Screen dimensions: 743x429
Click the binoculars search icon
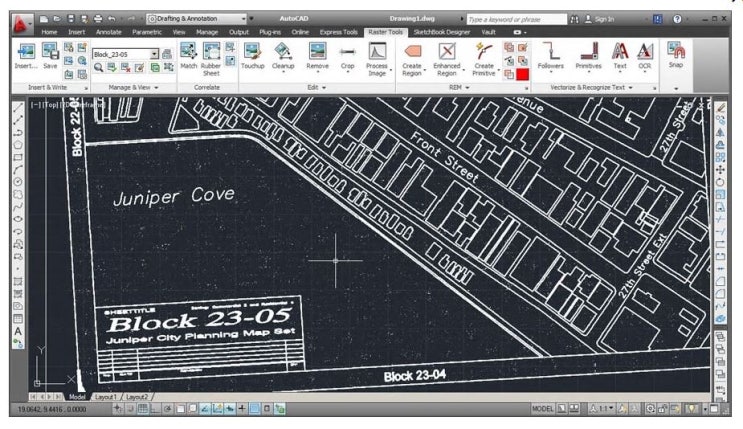[574, 19]
